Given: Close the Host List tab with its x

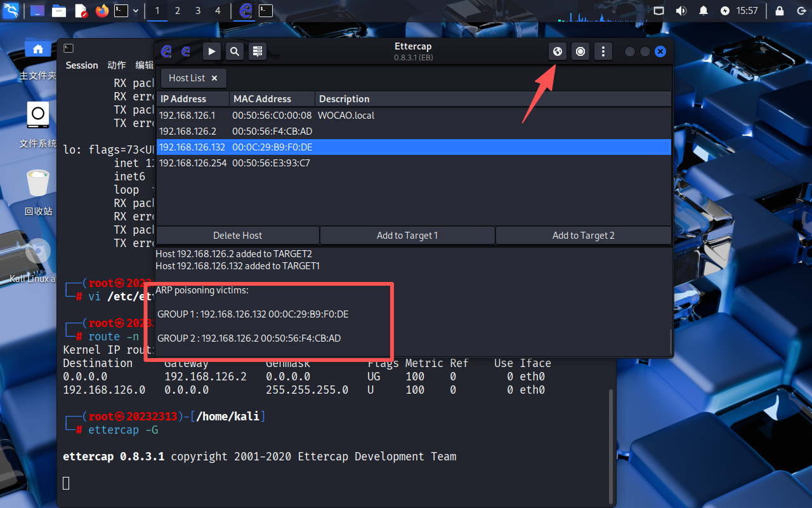Looking at the screenshot, I should click(x=214, y=78).
